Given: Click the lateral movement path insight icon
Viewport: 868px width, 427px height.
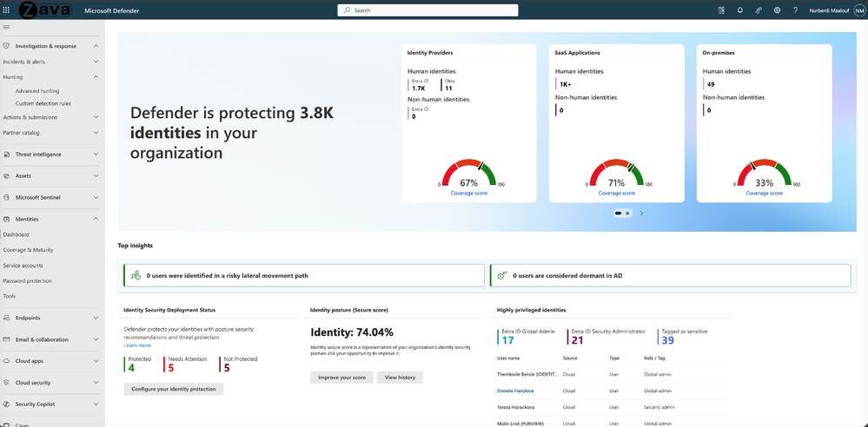Looking at the screenshot, I should click(x=135, y=275).
